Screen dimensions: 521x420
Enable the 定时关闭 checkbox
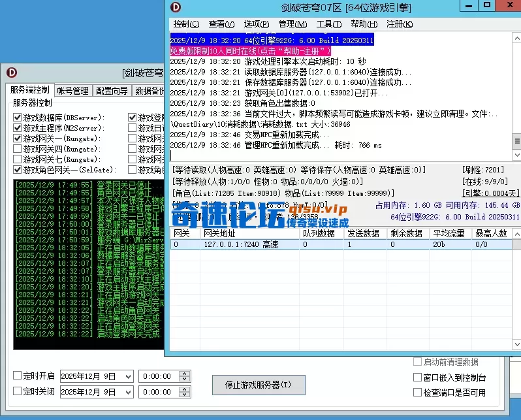pyautogui.click(x=17, y=391)
